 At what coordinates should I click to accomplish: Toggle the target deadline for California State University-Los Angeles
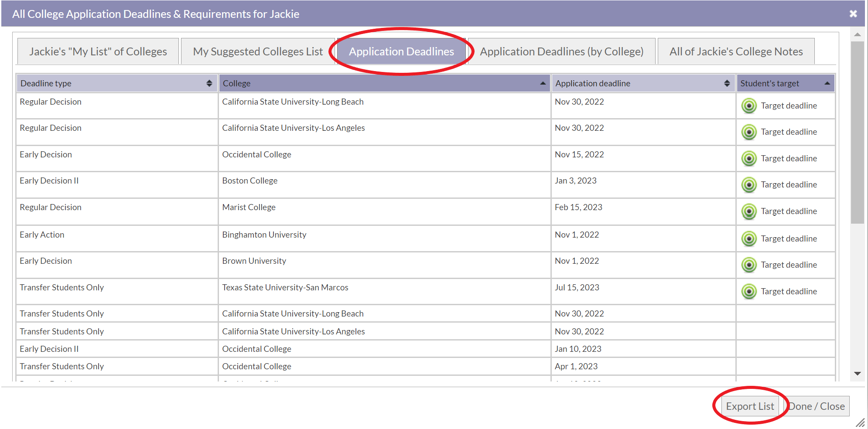pyautogui.click(x=748, y=132)
